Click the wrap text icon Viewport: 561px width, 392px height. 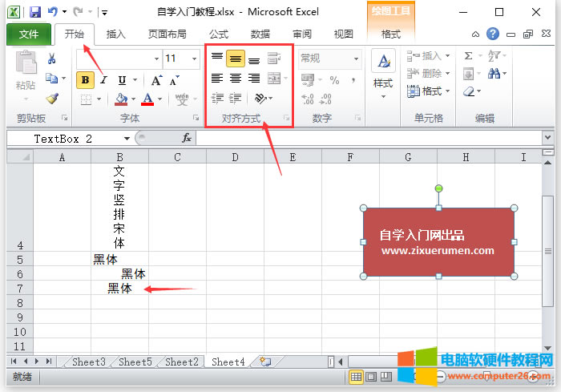tap(274, 59)
